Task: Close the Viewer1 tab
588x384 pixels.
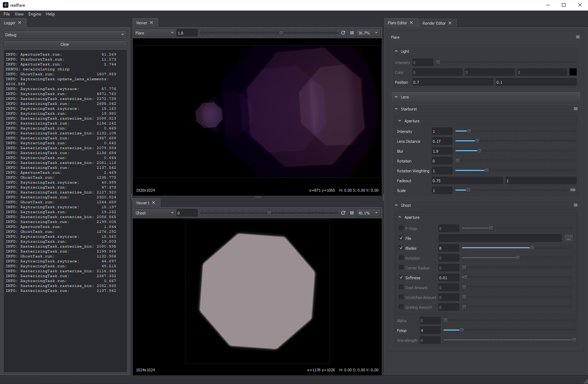Action: (x=153, y=203)
